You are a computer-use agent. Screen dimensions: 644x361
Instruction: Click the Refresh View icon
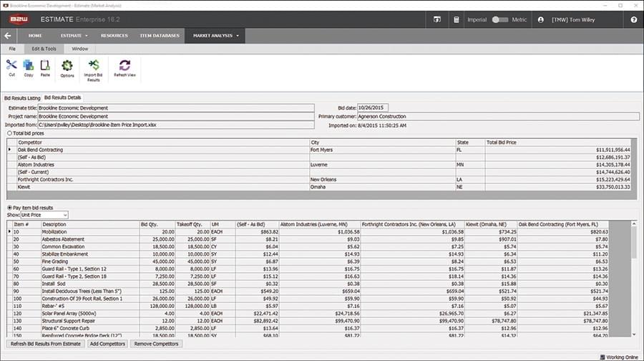[x=125, y=66]
